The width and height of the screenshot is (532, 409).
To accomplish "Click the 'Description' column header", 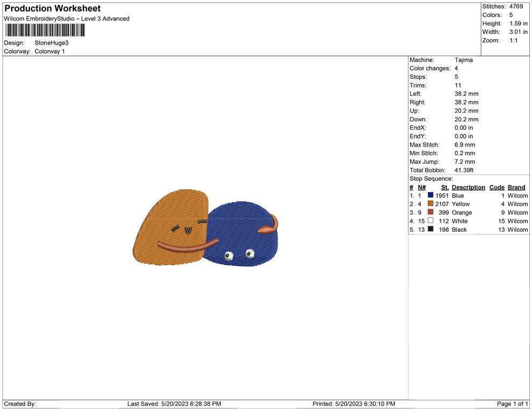I will (469, 187).
